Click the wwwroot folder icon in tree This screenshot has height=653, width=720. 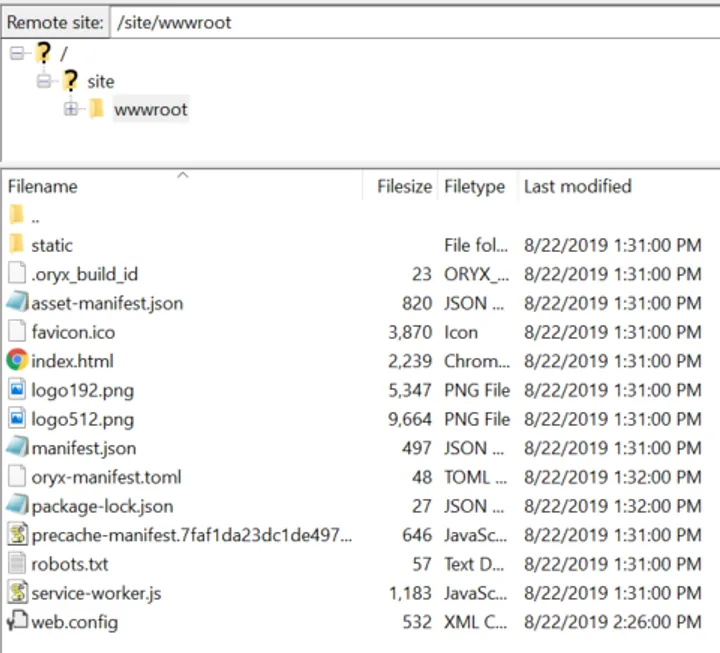96,109
